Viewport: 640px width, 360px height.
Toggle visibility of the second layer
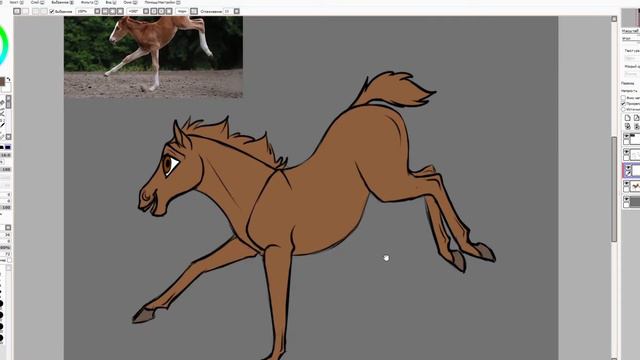(x=627, y=152)
